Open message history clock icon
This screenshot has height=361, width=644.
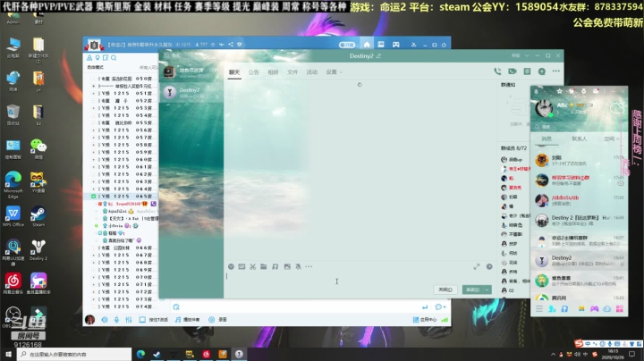[489, 266]
